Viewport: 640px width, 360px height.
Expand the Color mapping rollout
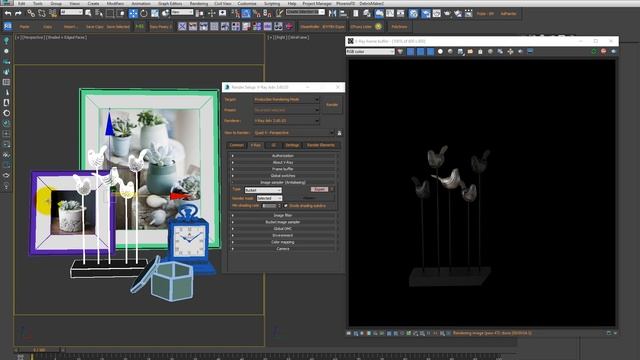pos(282,242)
